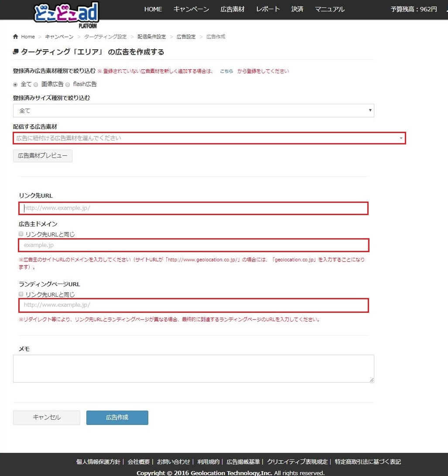Open the size type dropdown showing 全て
This screenshot has height=476, width=448.
[194, 110]
